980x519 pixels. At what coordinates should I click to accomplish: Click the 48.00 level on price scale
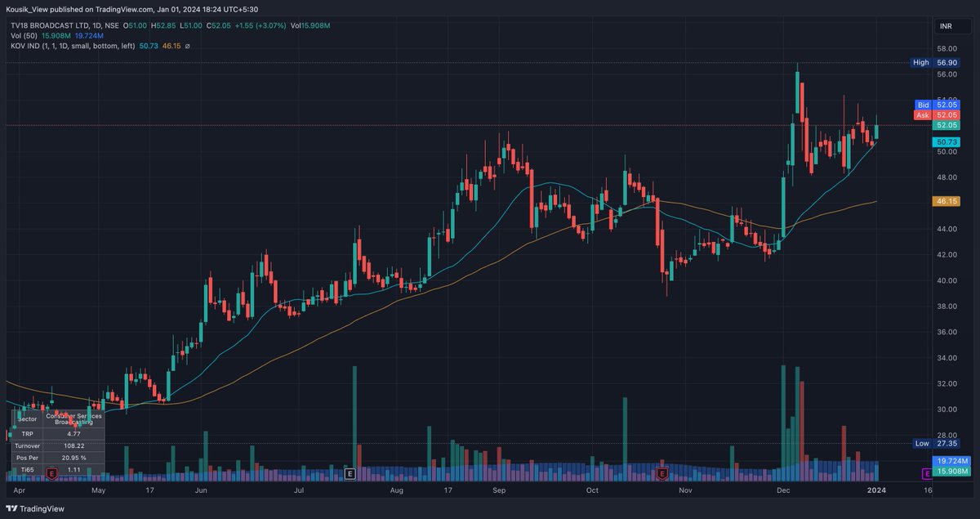[947, 177]
